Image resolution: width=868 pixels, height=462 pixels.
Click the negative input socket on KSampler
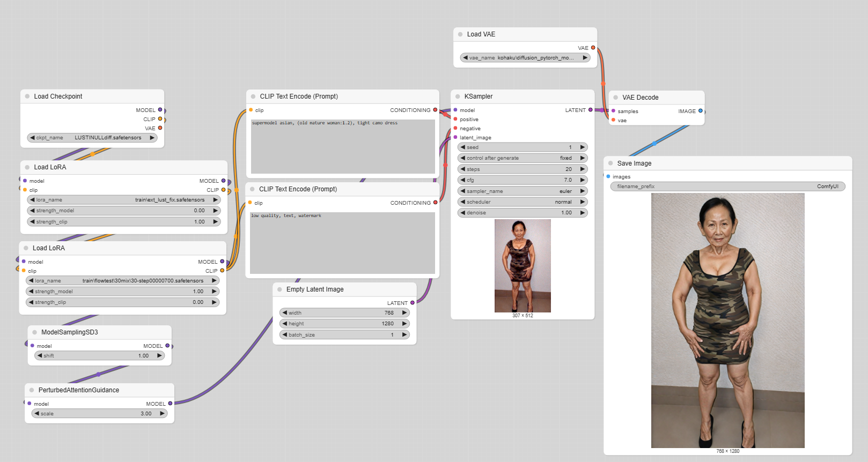455,128
